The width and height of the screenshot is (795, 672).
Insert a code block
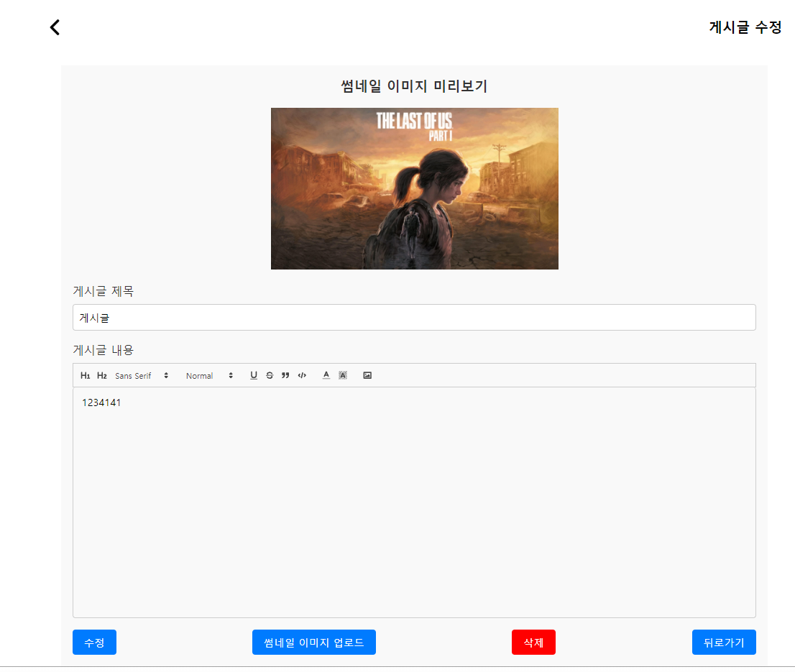coord(302,375)
